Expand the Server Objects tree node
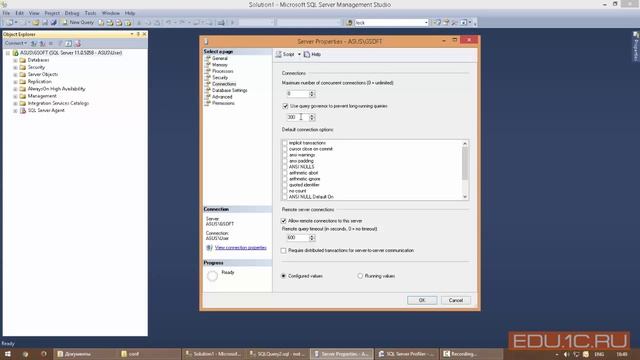 (x=15, y=74)
